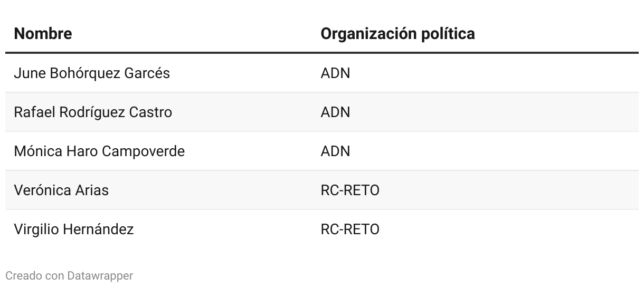The height and width of the screenshot is (288, 644).
Task: Select the Virgilio Hernández name cell
Action: pyautogui.click(x=74, y=229)
